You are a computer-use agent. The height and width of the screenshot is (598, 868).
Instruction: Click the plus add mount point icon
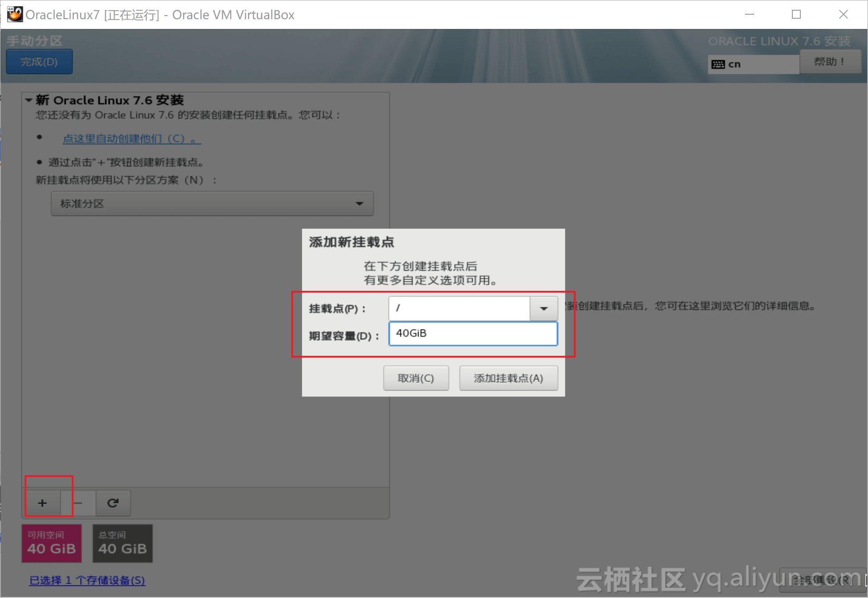pyautogui.click(x=42, y=503)
